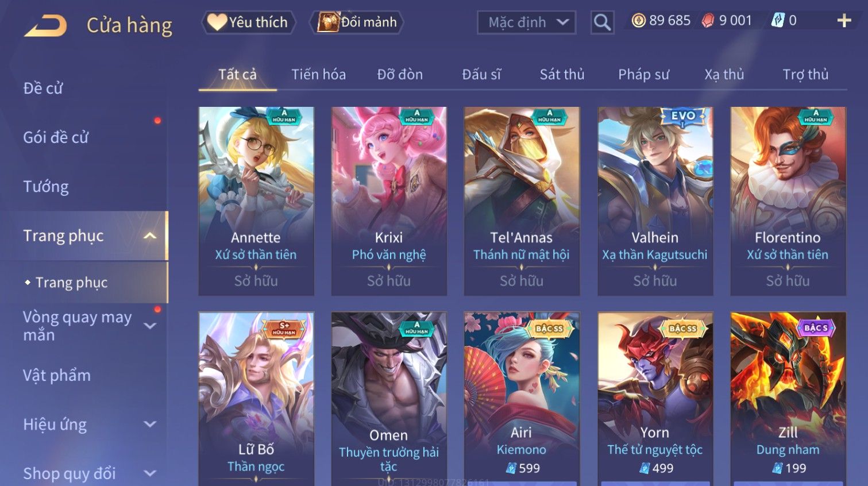
Task: Click the blue voucher currency icon
Action: (778, 21)
